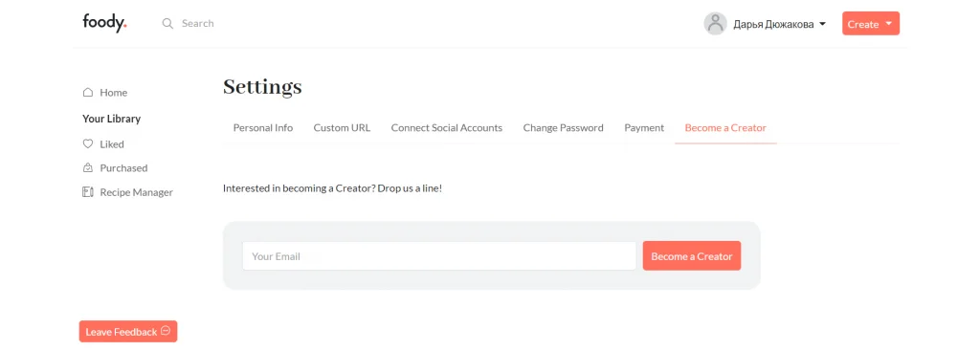Switch to the Personal Info tab
980x351 pixels.
coord(263,128)
